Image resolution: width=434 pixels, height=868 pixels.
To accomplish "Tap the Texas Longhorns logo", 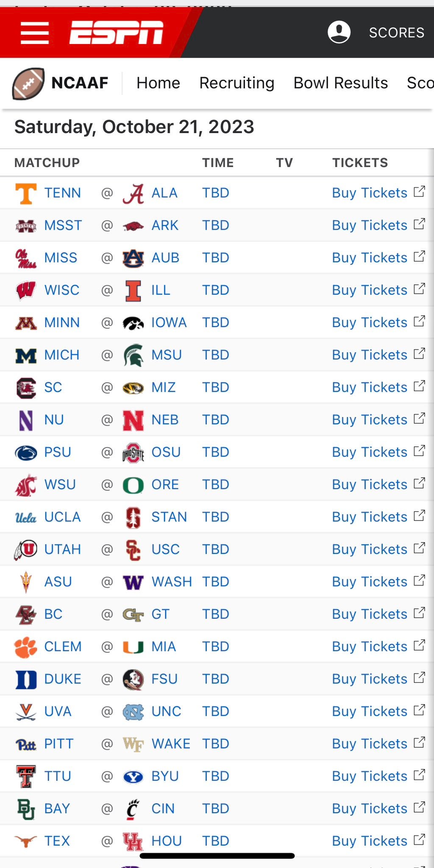I will (x=26, y=841).
